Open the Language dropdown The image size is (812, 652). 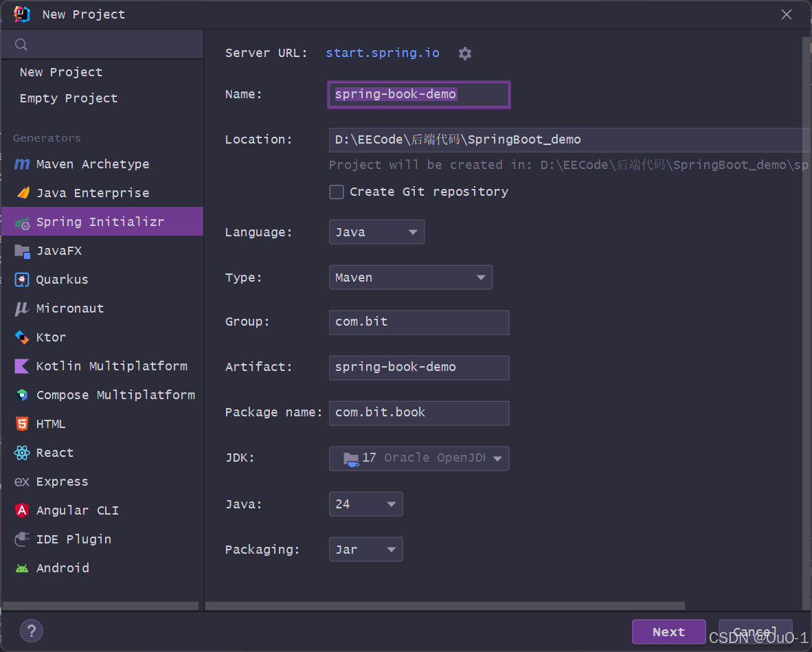(x=376, y=232)
